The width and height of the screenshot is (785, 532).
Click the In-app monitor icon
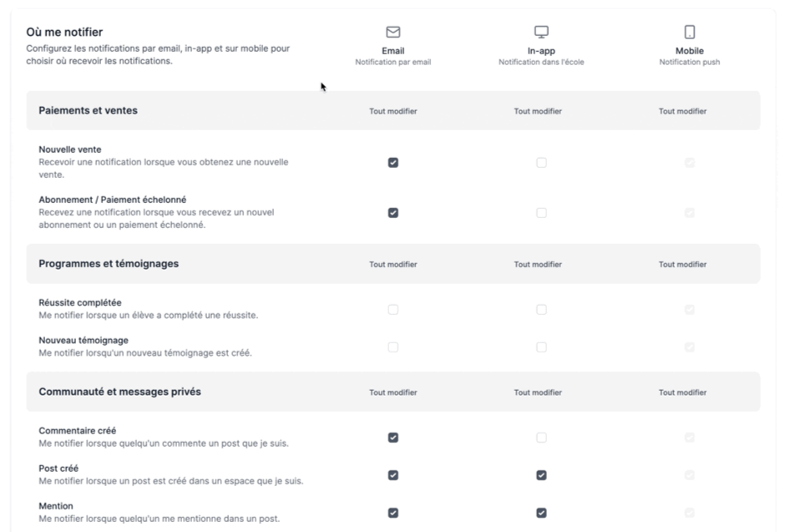pyautogui.click(x=541, y=32)
